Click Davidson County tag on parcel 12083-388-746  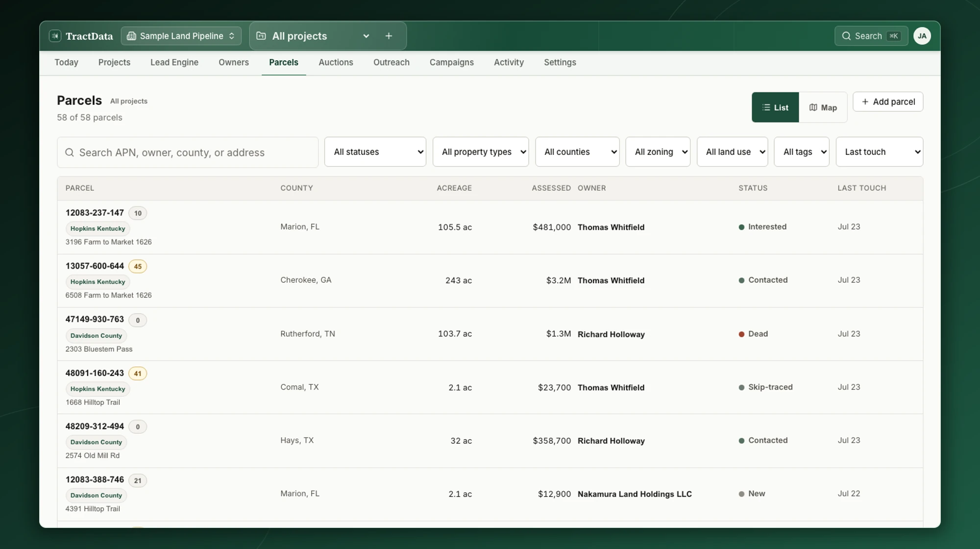(x=96, y=496)
